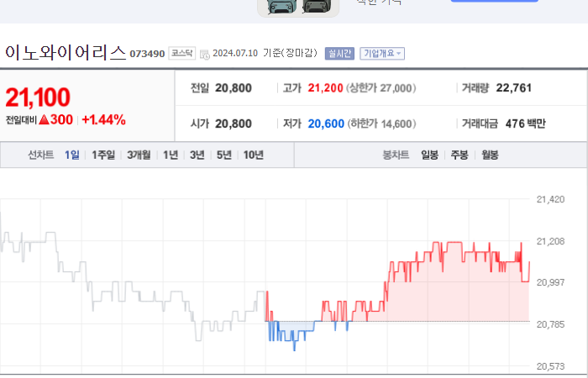
Task: Click the 코스닥 market badge
Action: [182, 53]
